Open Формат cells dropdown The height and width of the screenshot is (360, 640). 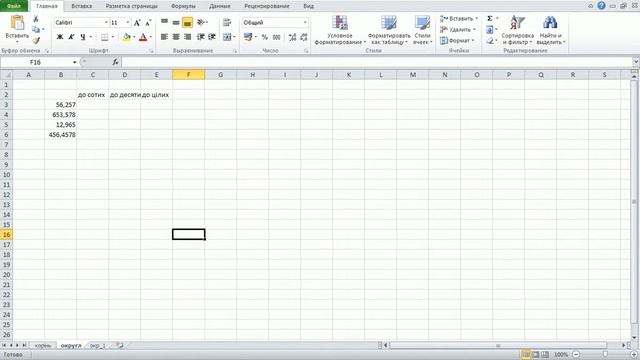[x=458, y=41]
